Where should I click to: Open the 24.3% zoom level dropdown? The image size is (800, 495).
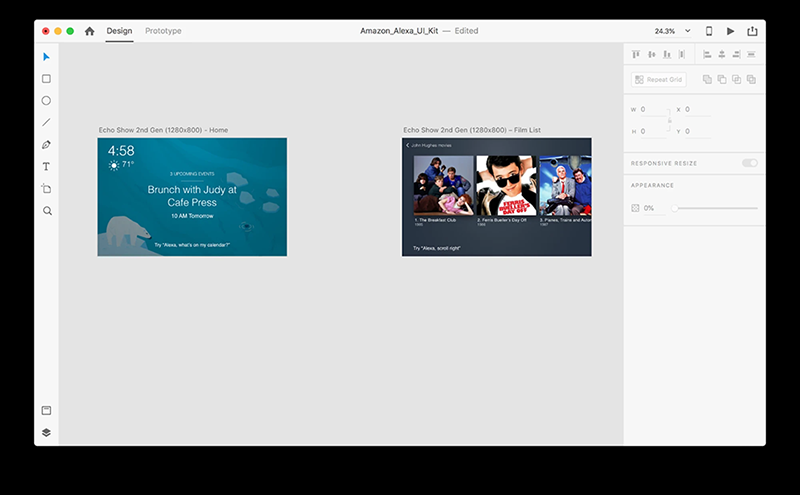[672, 31]
